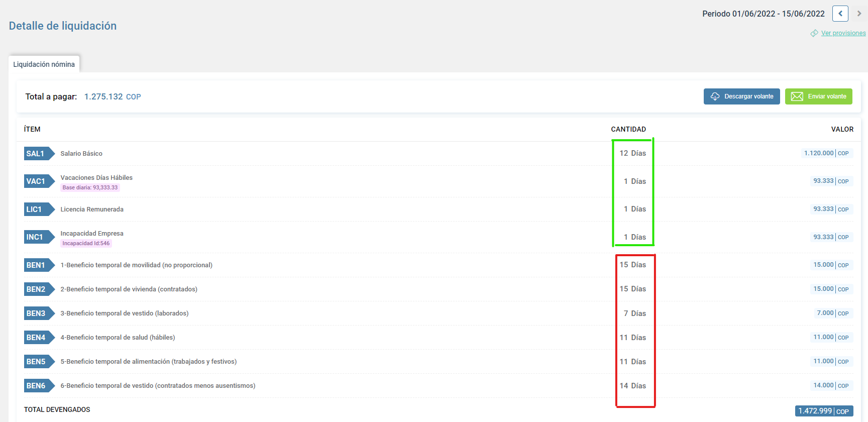Go to next period with right chevron
The image size is (868, 422).
[859, 14]
